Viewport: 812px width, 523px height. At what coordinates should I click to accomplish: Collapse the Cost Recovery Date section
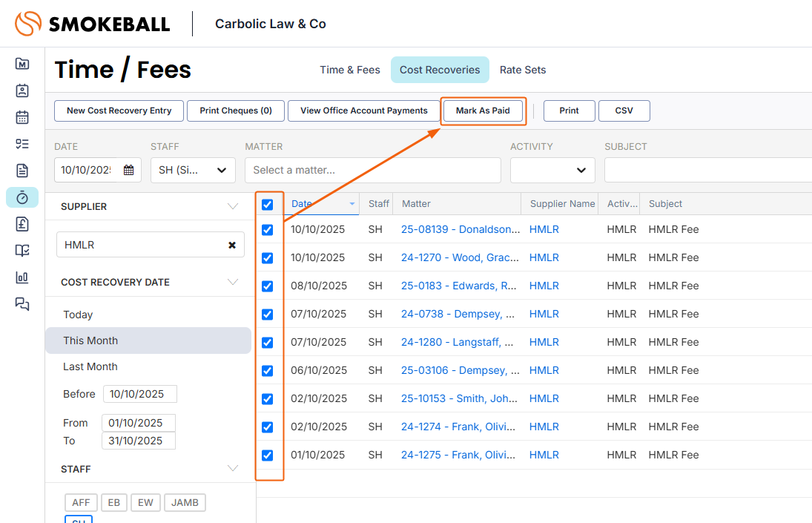coord(233,282)
